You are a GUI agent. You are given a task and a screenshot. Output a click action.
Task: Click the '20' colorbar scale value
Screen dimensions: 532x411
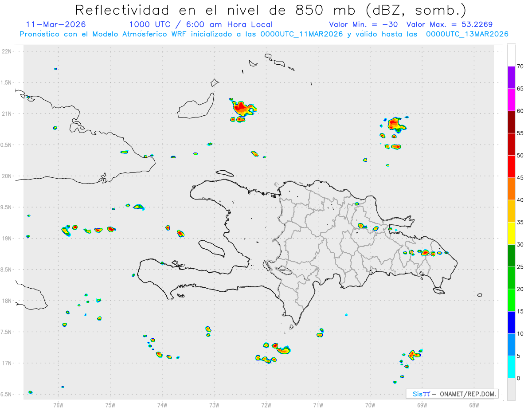(520, 289)
